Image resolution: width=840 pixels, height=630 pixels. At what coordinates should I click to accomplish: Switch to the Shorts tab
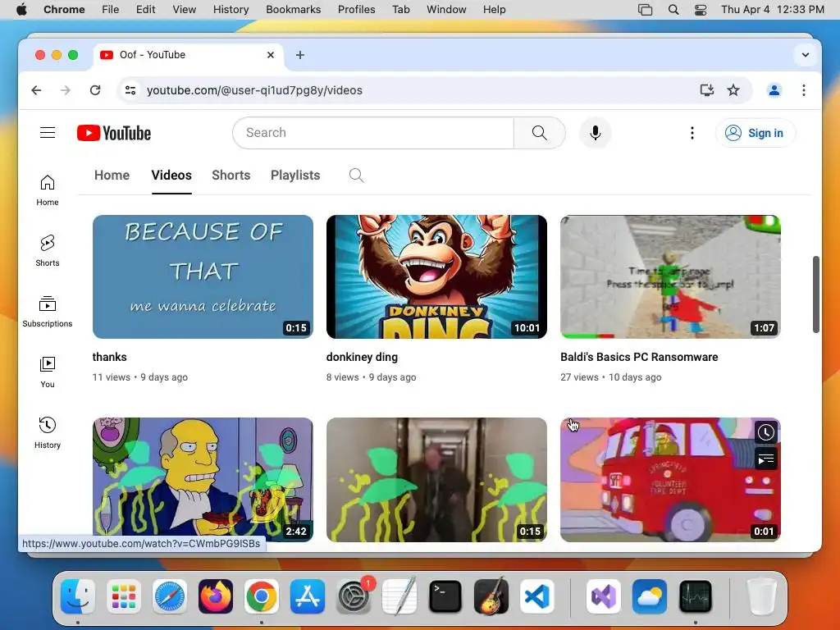(x=231, y=176)
